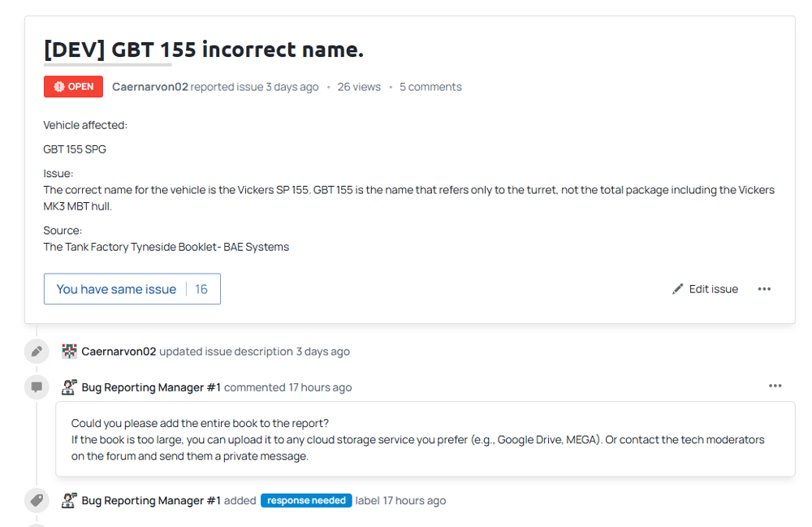Click the "5 comments" count link
The width and height of the screenshot is (812, 527).
pos(430,87)
